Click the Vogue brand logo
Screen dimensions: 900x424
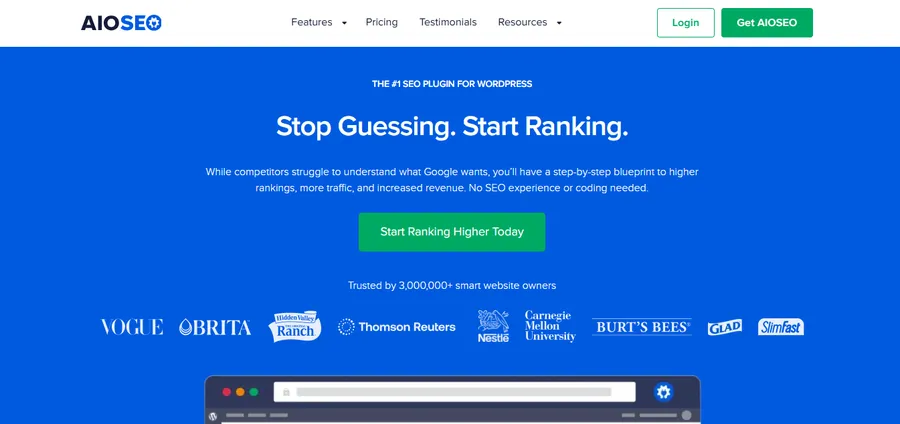coord(132,327)
